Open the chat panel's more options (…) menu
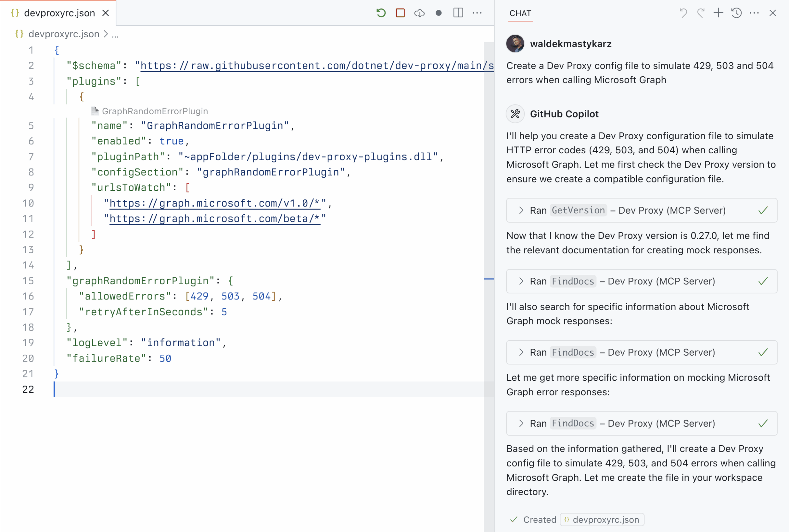 pyautogui.click(x=754, y=13)
